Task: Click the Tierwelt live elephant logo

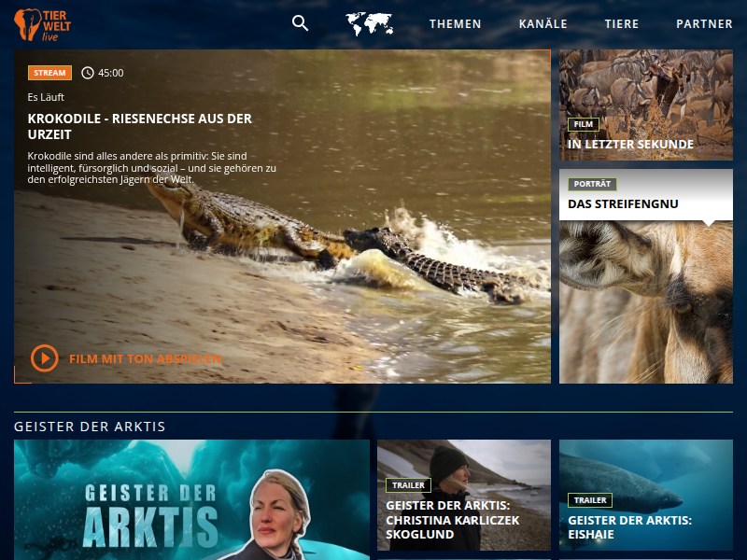Action: pyautogui.click(x=42, y=24)
